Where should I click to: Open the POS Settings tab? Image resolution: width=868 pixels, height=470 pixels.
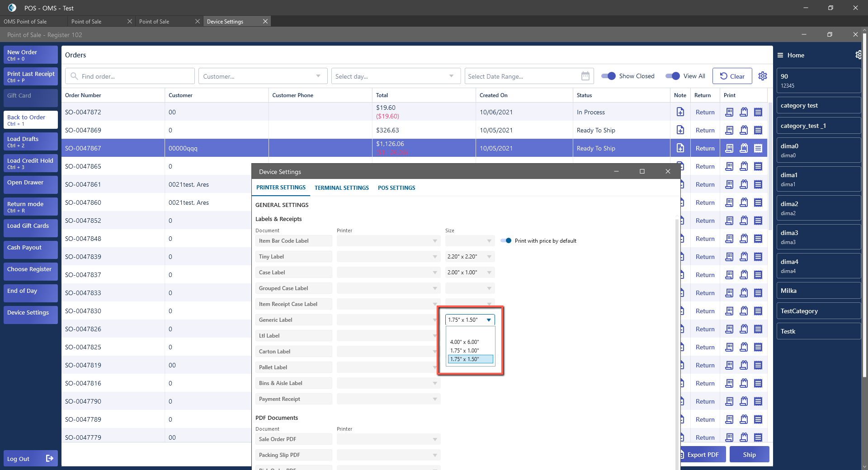click(396, 188)
